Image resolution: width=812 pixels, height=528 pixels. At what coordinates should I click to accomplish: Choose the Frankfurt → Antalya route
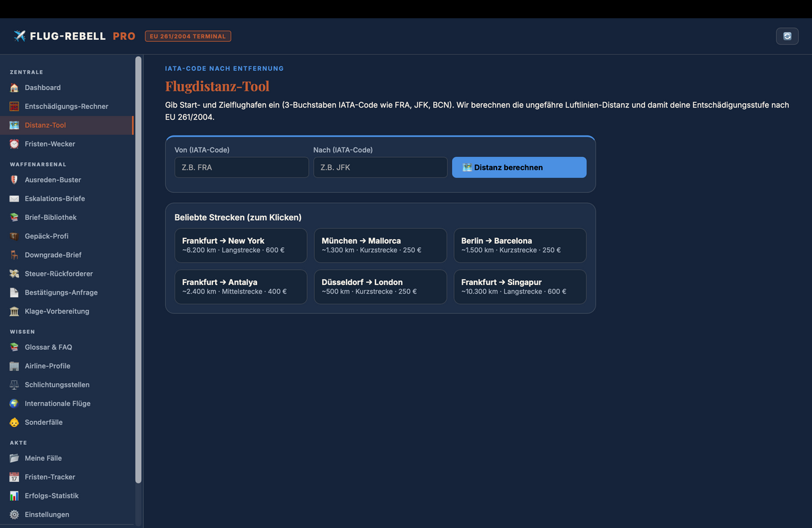(240, 287)
